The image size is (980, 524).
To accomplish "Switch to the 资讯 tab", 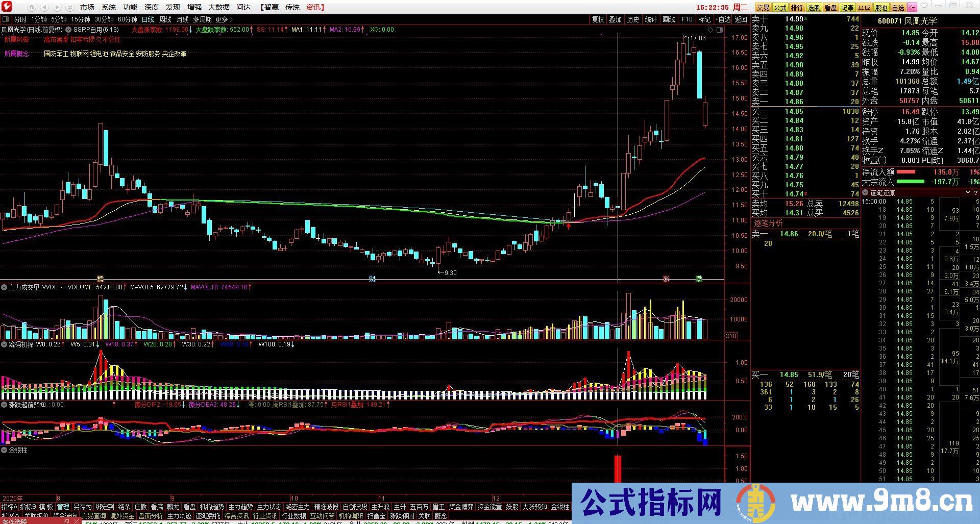I will click(x=314, y=7).
